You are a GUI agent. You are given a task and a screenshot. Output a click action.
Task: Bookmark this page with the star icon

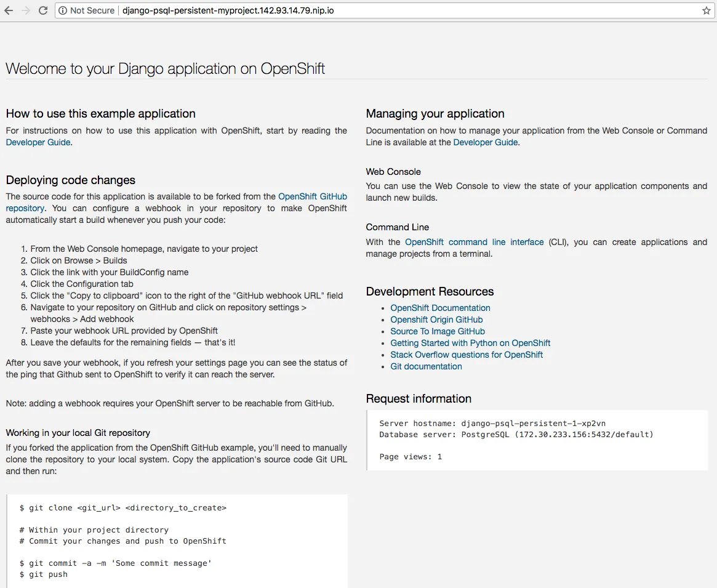[706, 10]
